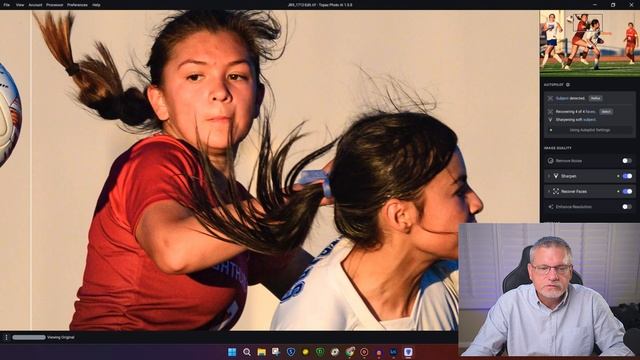
Task: Open the green shield taskbar app
Action: click(320, 352)
